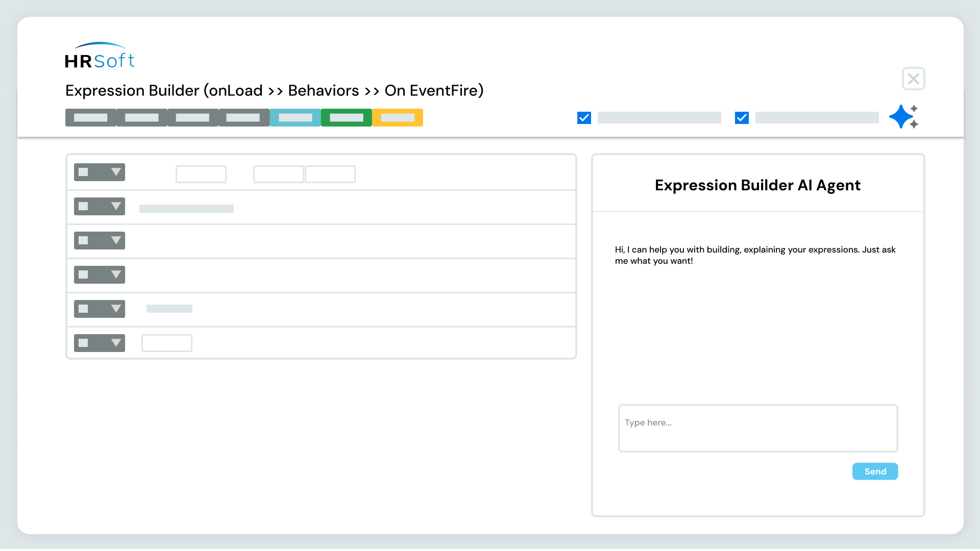Click the square icon in last row

(83, 343)
